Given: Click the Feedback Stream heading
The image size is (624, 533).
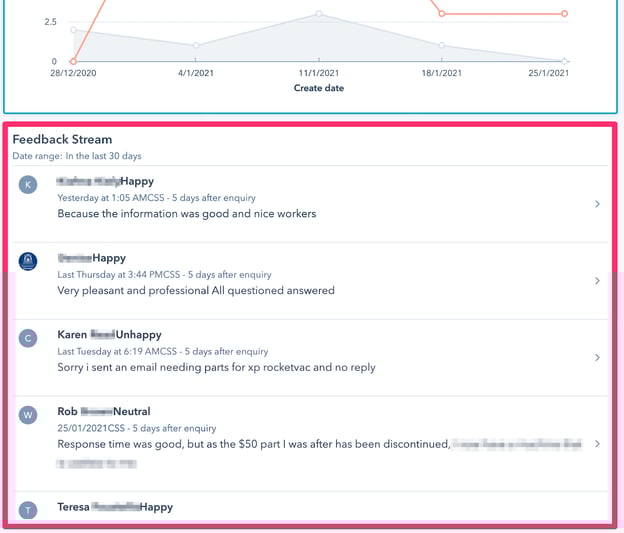Looking at the screenshot, I should pos(62,140).
